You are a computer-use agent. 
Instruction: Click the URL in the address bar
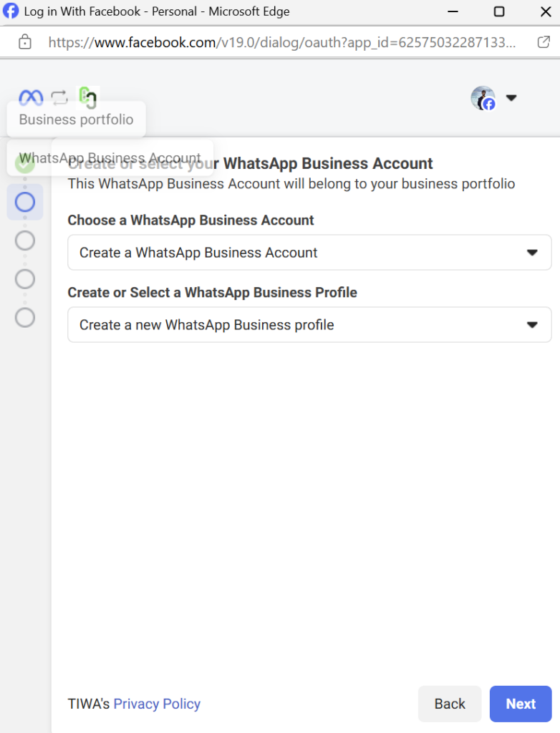[282, 42]
